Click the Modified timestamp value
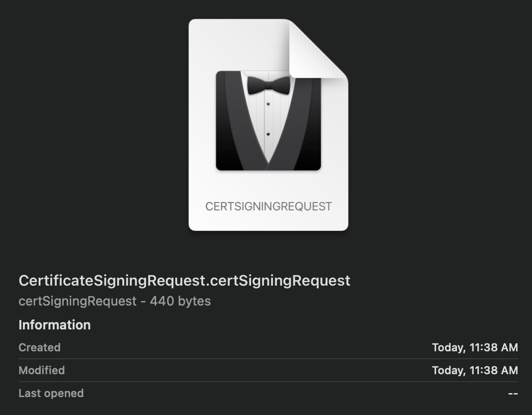The width and height of the screenshot is (532, 415). [x=474, y=370]
